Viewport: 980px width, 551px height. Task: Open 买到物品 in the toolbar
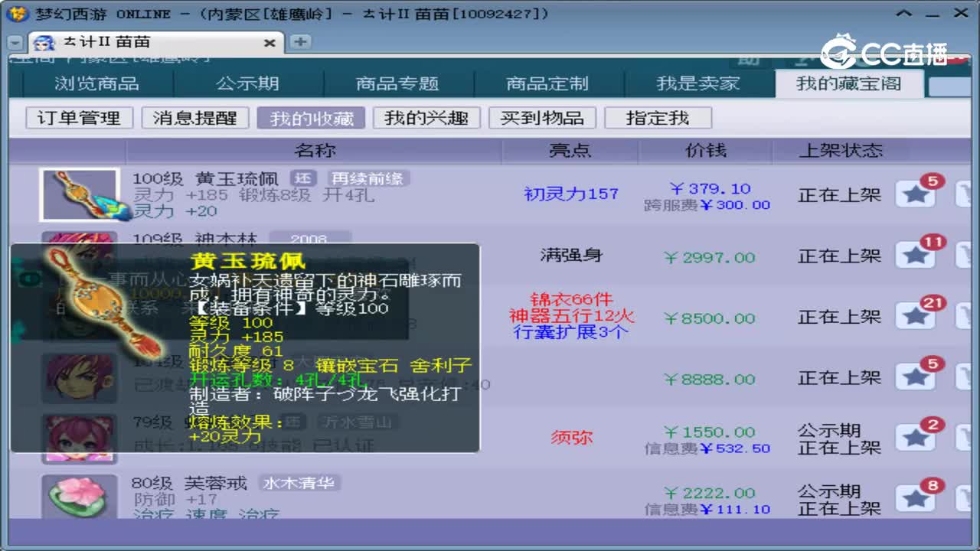pos(542,117)
